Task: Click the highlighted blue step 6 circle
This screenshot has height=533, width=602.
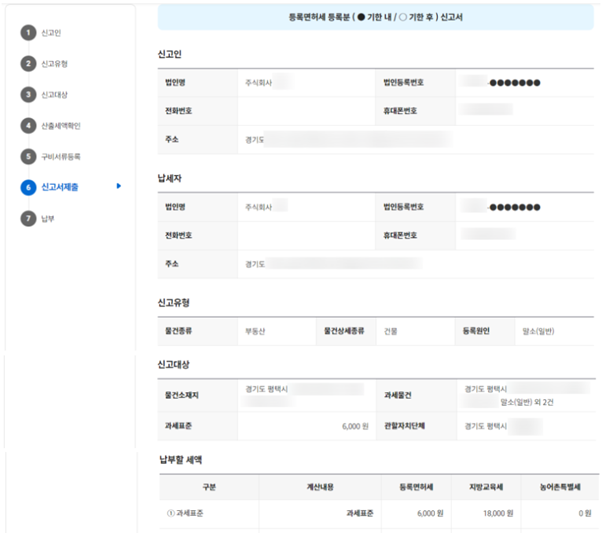Action: pos(28,187)
